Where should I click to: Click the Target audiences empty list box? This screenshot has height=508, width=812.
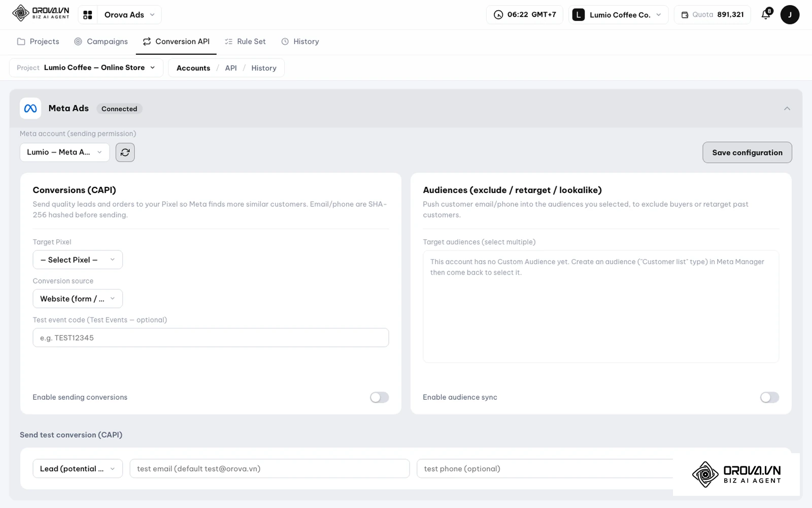[x=601, y=306]
